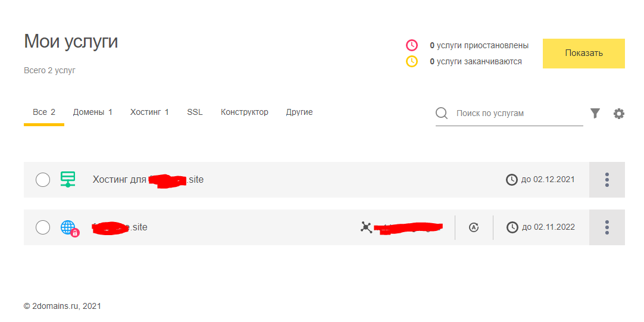Switch to the Домены tab

coord(92,112)
